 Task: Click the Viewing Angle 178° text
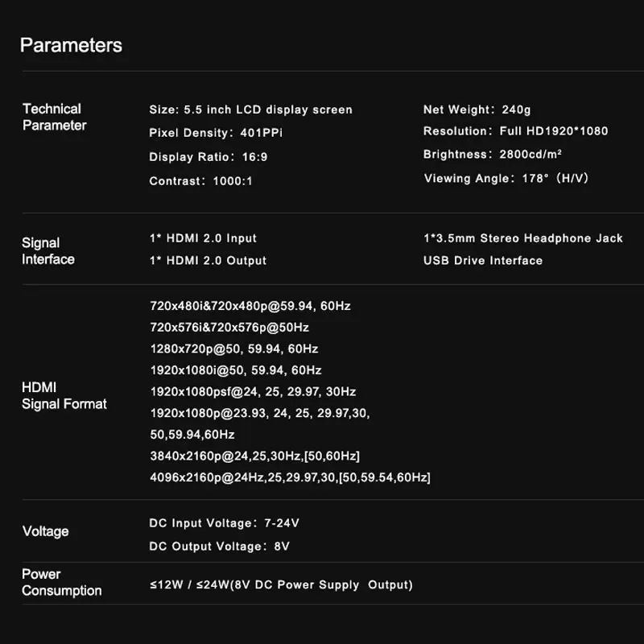(x=506, y=179)
